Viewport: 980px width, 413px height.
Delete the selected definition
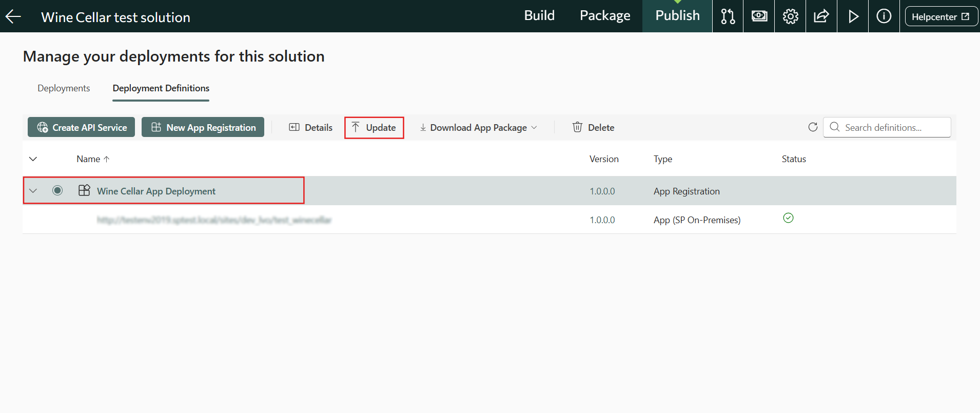tap(593, 127)
